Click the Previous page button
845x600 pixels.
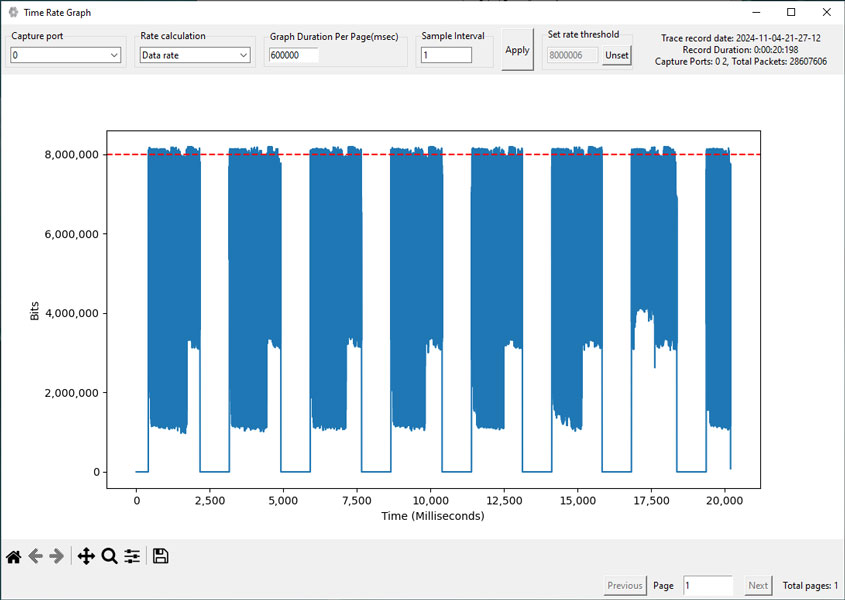click(x=625, y=585)
